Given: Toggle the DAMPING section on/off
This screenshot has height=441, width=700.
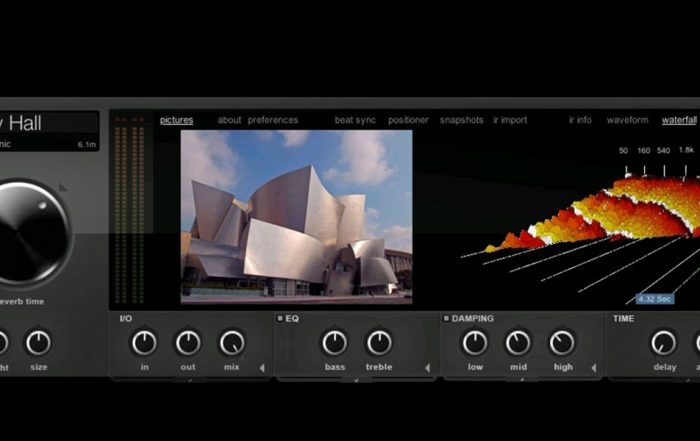Looking at the screenshot, I should (446, 318).
